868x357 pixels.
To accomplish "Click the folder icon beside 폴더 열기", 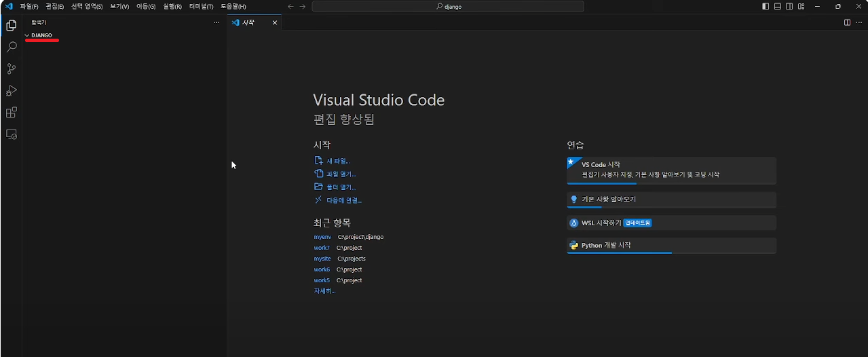I will coord(318,187).
